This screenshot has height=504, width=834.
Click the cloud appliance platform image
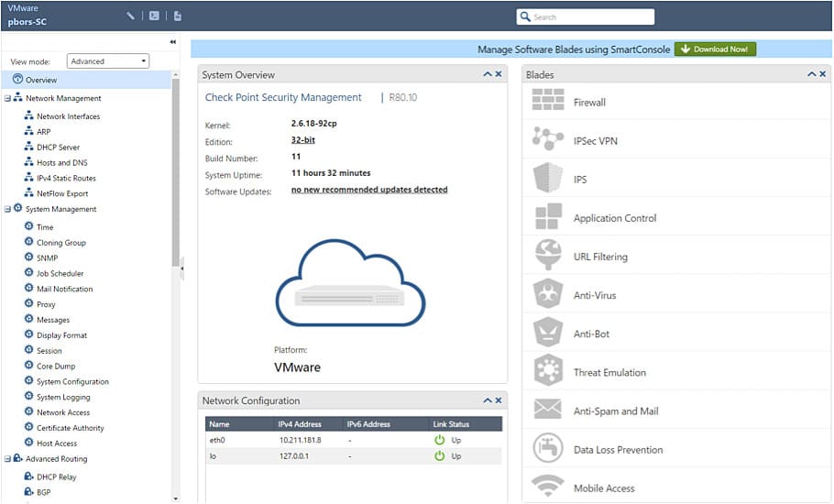[x=350, y=283]
